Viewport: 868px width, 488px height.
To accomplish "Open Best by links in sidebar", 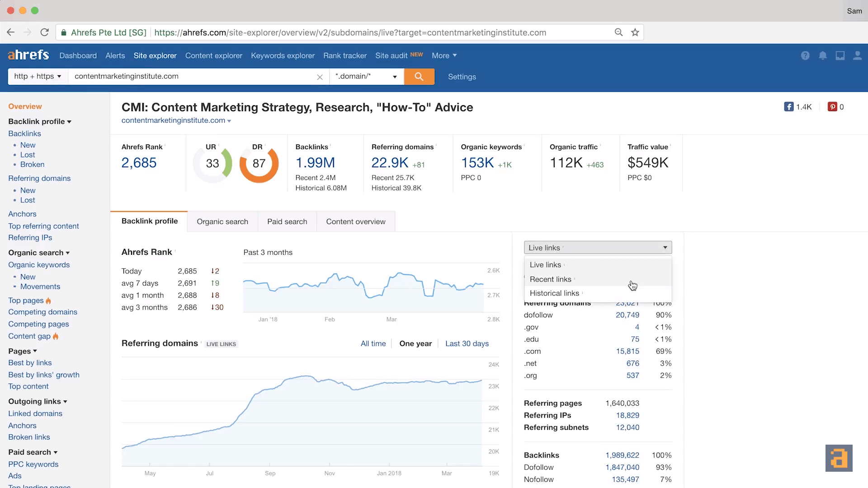I will click(30, 363).
